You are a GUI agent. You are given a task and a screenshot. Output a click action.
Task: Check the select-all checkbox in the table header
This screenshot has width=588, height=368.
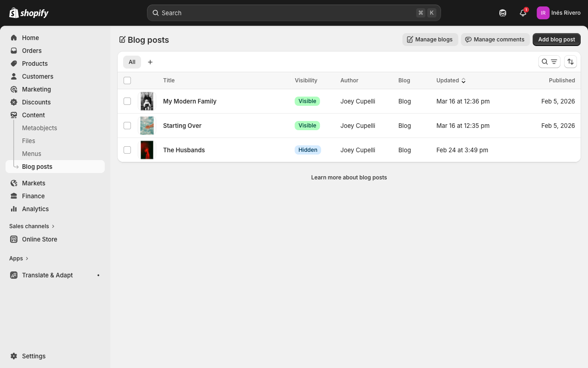127,80
